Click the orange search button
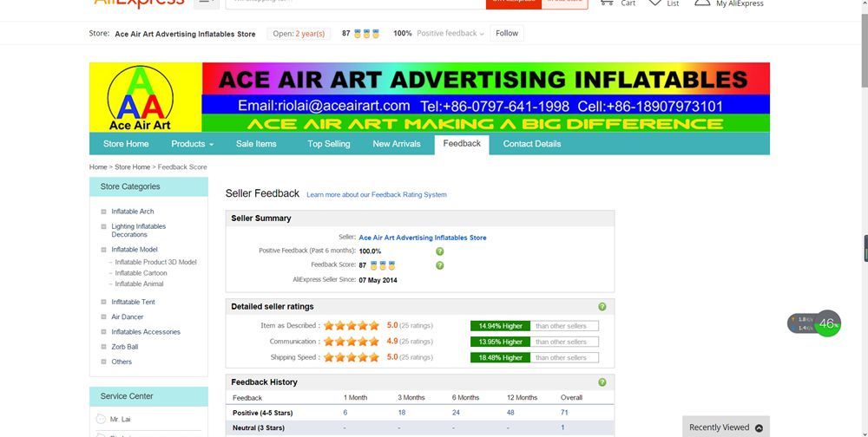 pos(514,3)
